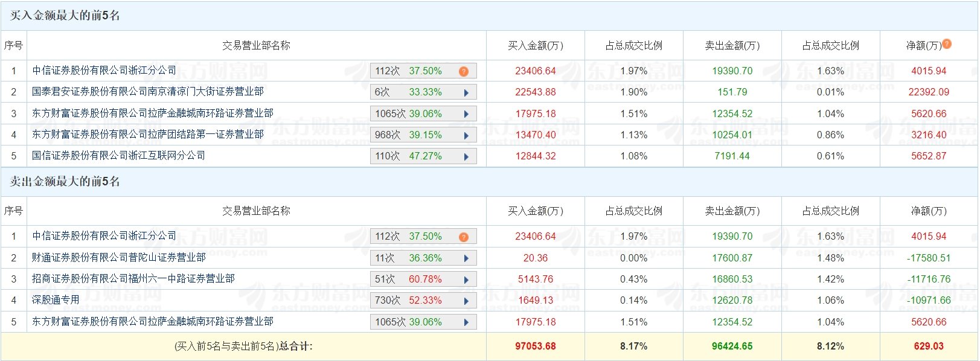Viewport: 980px width, 361px height.
Task: Click the sell amount 12620.78
Action: coord(732,301)
